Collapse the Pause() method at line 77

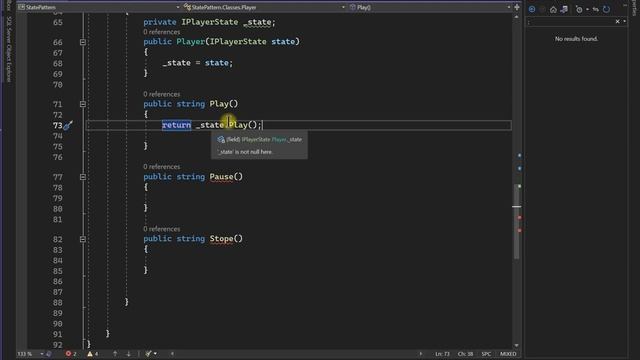[x=83, y=177]
